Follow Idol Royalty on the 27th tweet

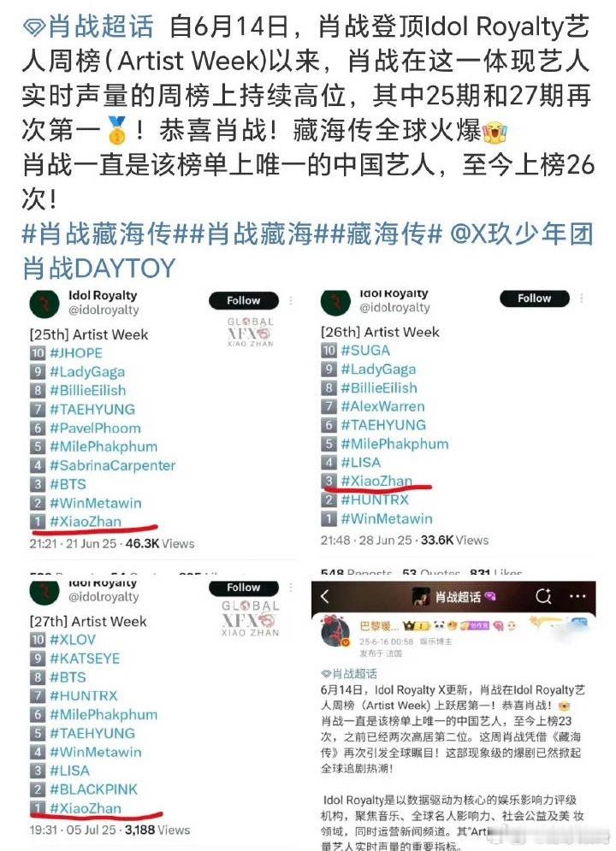(244, 588)
